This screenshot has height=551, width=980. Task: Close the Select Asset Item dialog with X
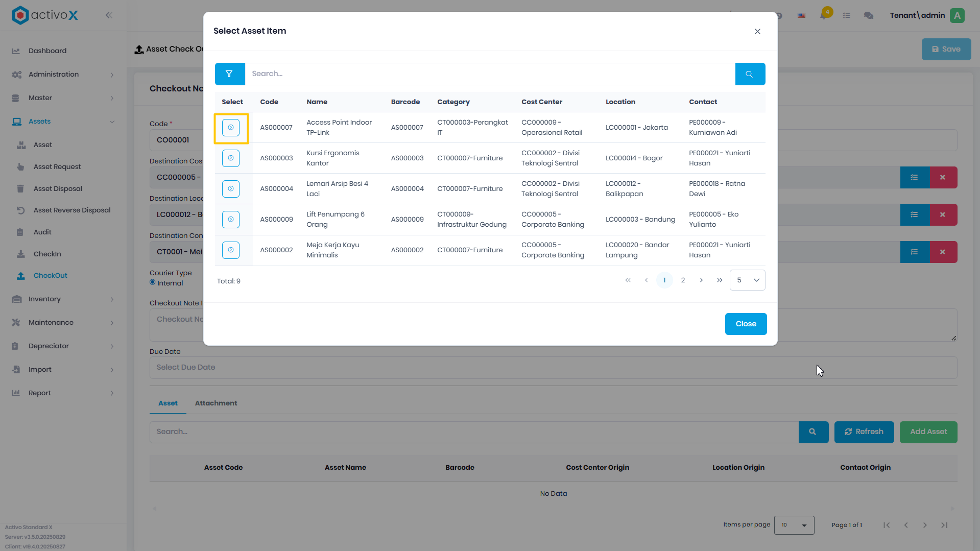757,32
